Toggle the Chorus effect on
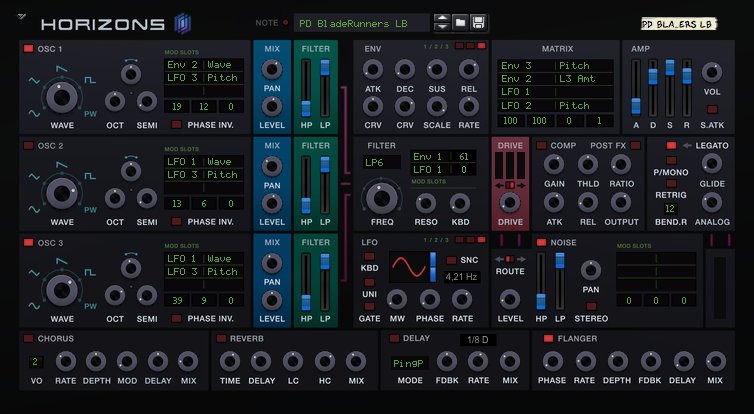 tap(28, 339)
